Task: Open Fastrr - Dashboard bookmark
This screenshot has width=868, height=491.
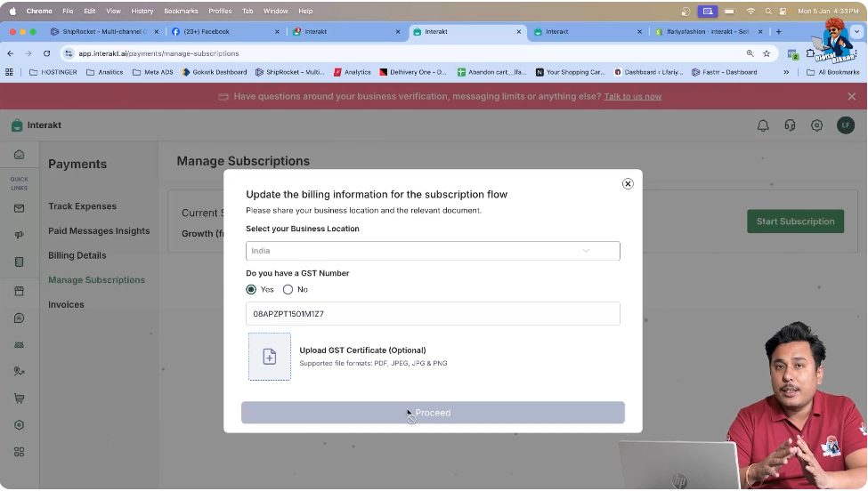Action: tap(725, 72)
